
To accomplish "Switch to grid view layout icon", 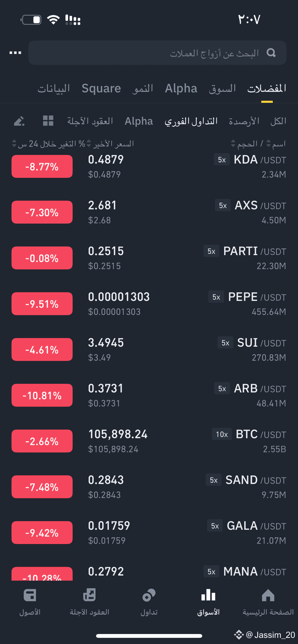I will click(x=48, y=121).
